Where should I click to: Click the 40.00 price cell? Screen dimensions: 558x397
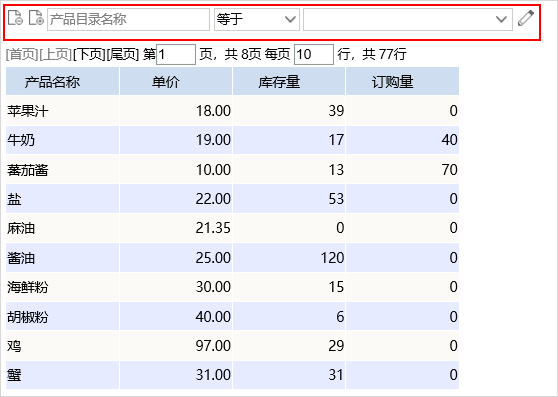pos(176,316)
